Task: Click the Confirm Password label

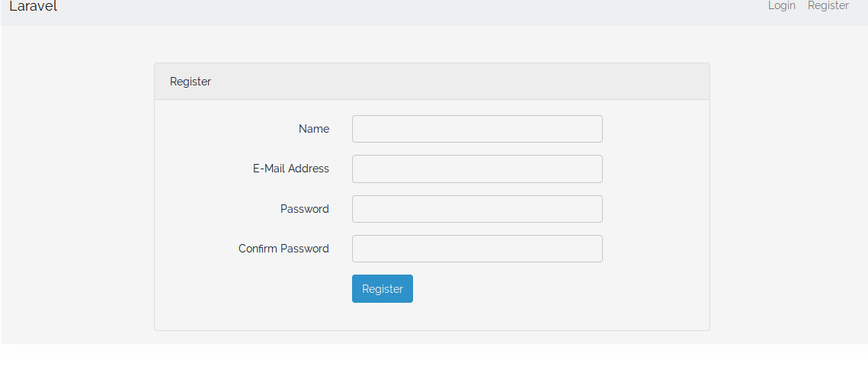Action: (x=283, y=249)
